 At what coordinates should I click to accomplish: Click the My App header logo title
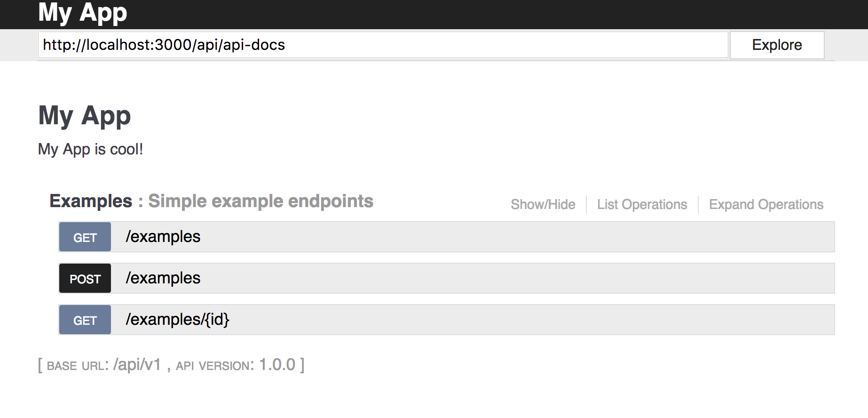(83, 13)
